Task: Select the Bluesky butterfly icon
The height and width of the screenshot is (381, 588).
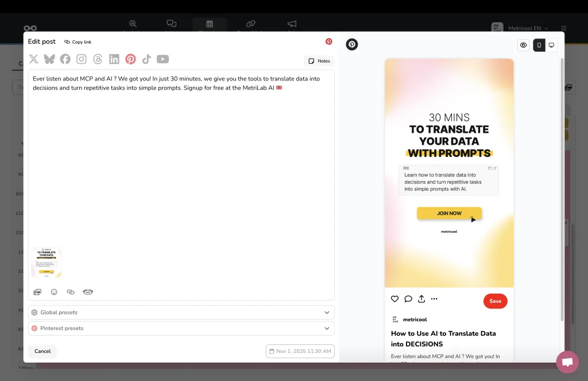Action: coord(49,59)
